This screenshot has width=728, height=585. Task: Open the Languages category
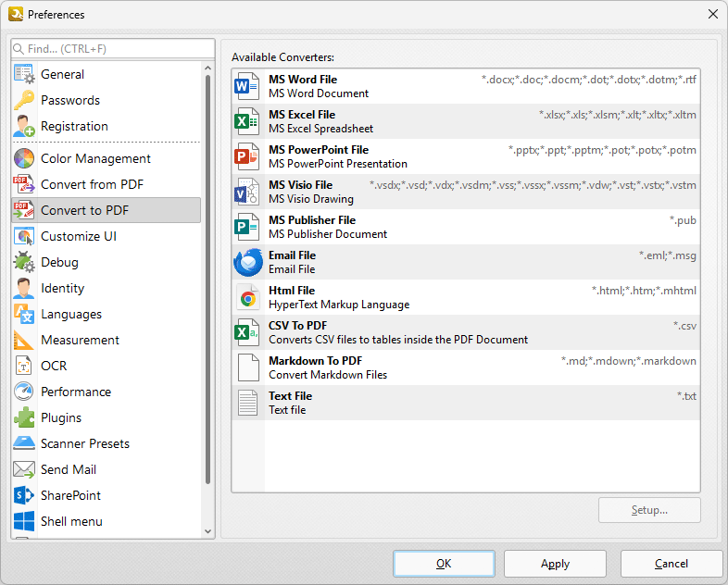click(107, 314)
